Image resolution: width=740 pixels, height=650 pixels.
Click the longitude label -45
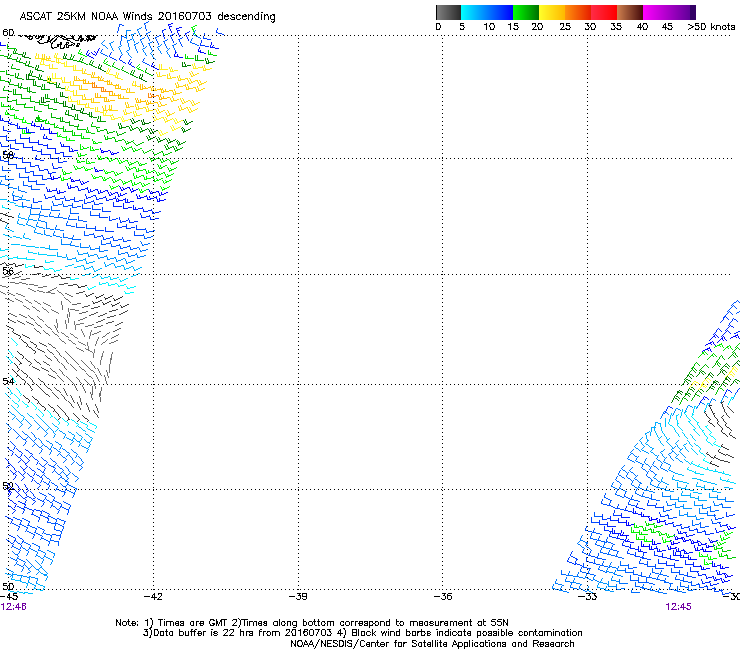9,597
